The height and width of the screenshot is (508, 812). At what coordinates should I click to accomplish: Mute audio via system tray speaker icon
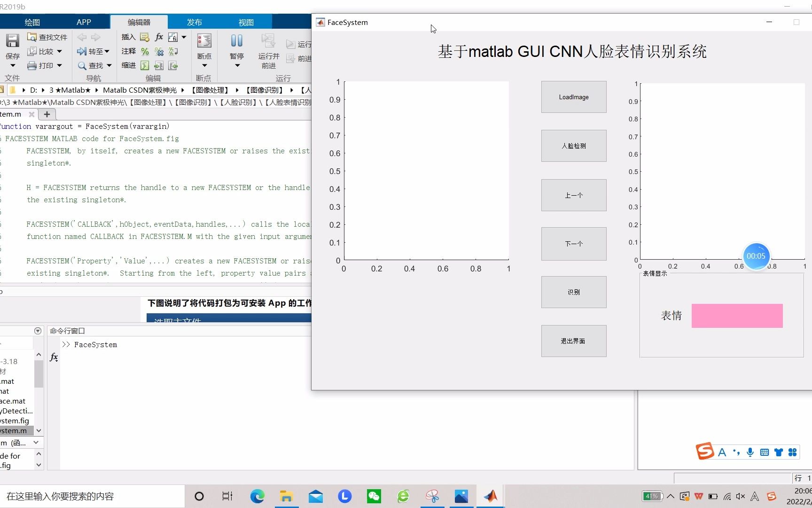pos(741,496)
